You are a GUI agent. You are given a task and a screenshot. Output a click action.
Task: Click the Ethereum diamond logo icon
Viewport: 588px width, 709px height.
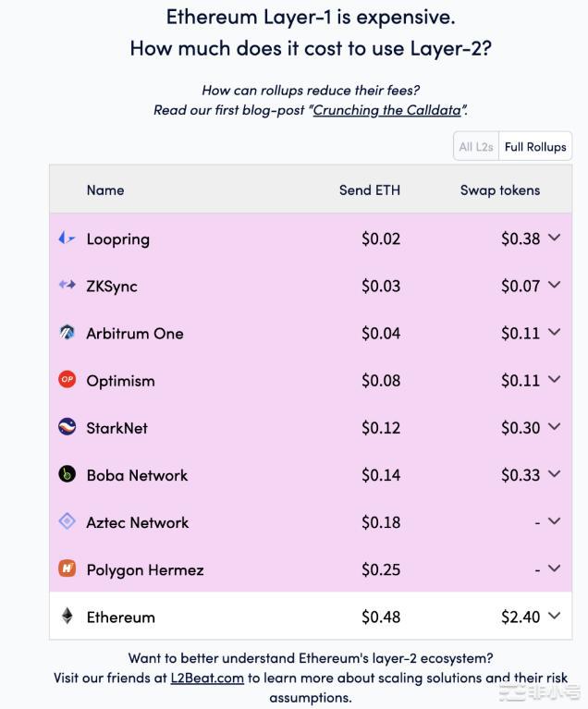pyautogui.click(x=67, y=616)
